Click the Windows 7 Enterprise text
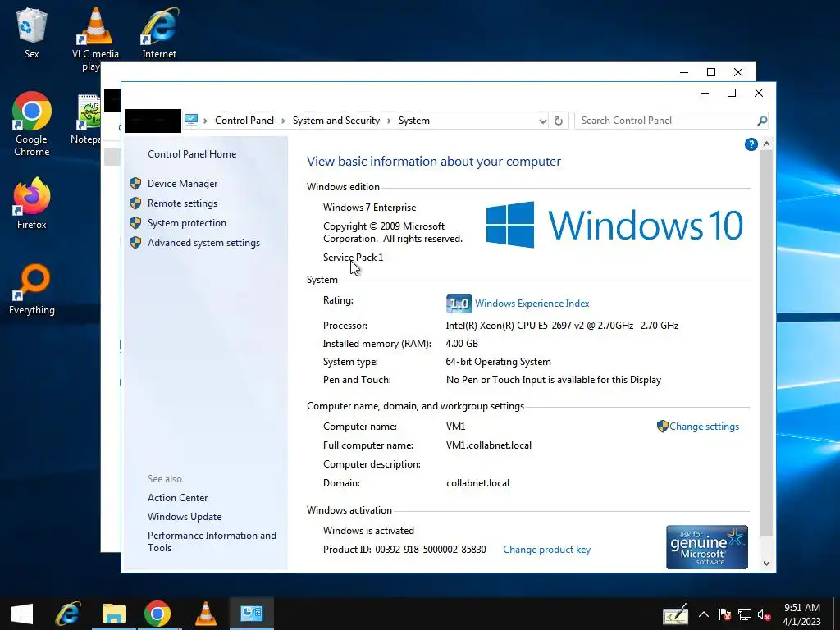 pyautogui.click(x=370, y=208)
